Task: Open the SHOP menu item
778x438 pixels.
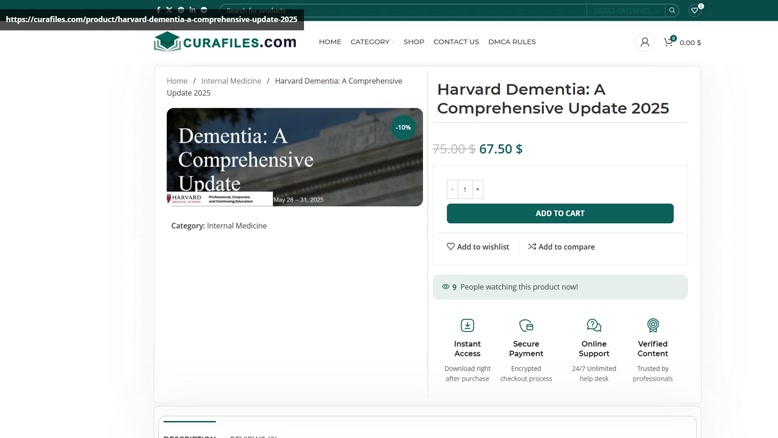Action: (414, 42)
